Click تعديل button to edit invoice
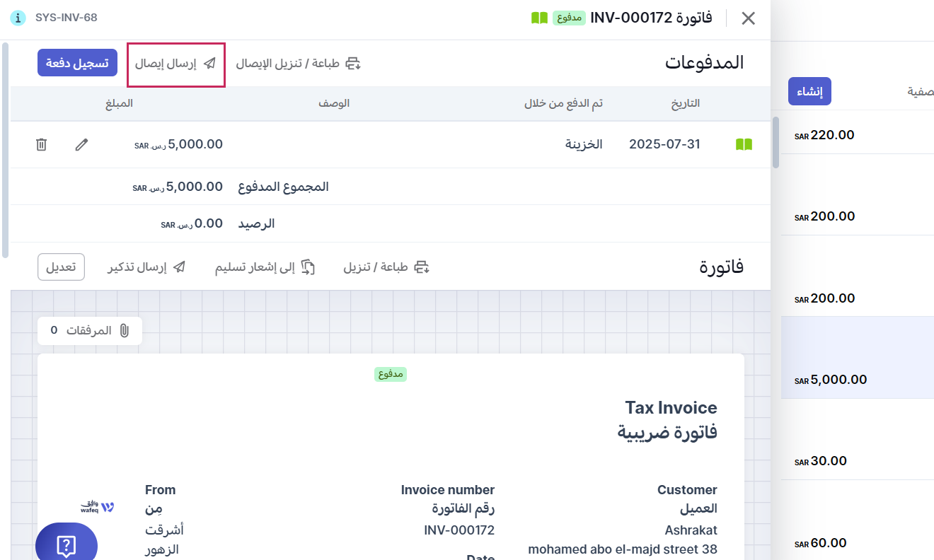 click(61, 267)
